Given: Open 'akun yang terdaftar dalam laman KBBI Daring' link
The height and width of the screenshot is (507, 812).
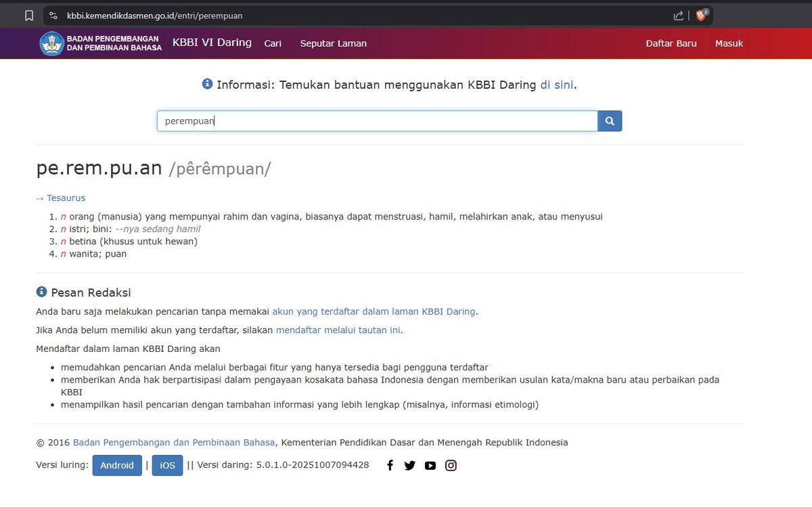Looking at the screenshot, I should click(374, 311).
